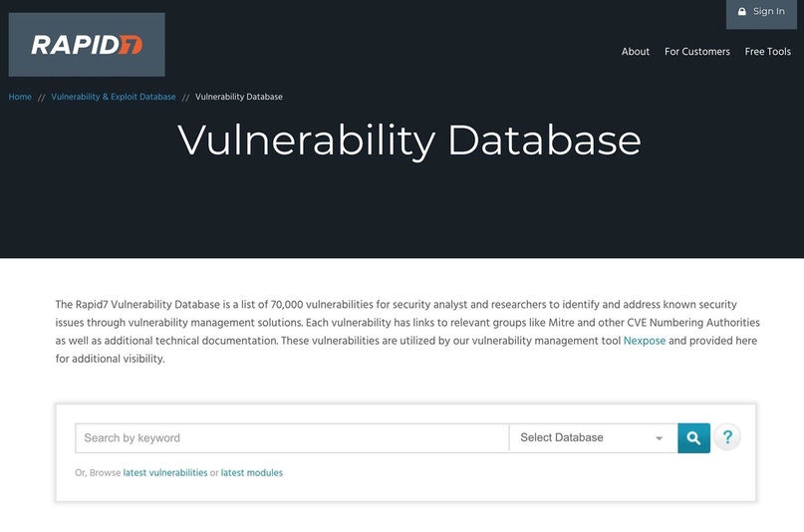The height and width of the screenshot is (532, 804).
Task: Click the large Vulnerability Database page heading
Action: pos(408,139)
